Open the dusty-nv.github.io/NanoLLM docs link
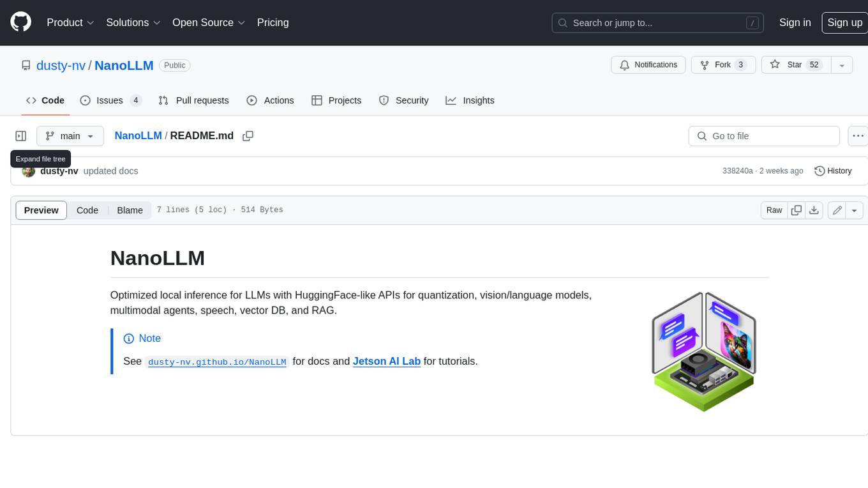Screen dimensions: 868x488 pyautogui.click(x=217, y=362)
